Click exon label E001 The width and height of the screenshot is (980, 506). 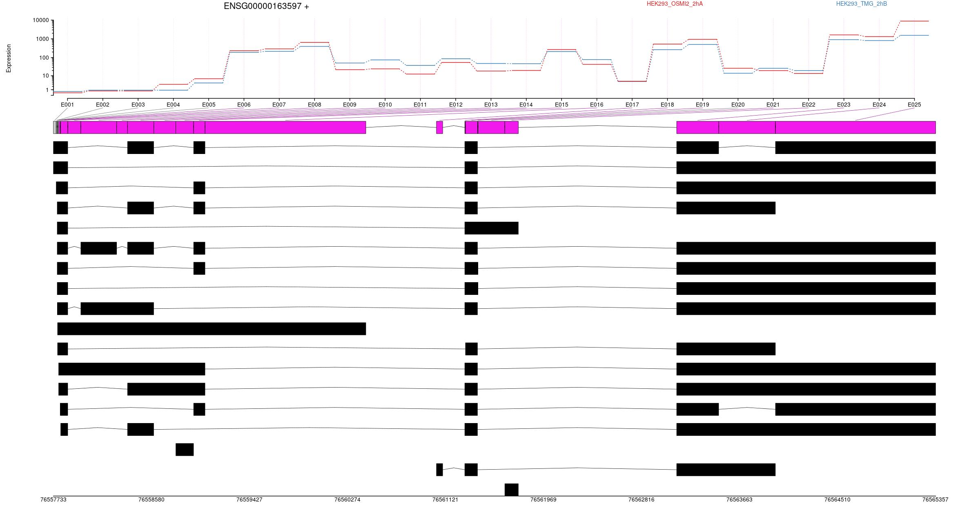point(67,105)
